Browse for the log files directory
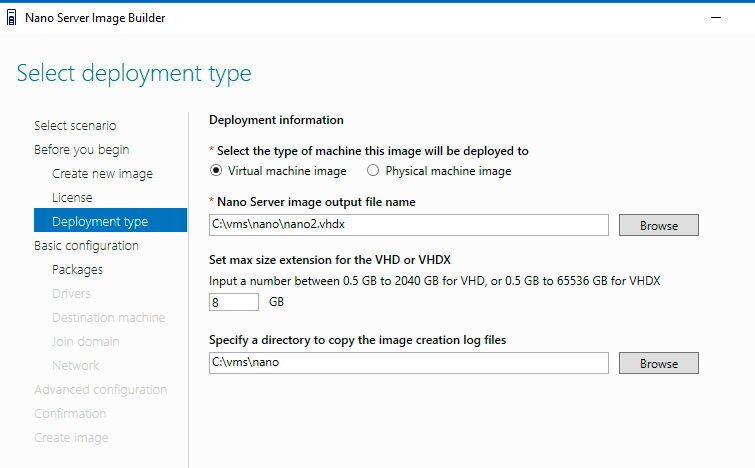This screenshot has width=755, height=468. pos(659,363)
